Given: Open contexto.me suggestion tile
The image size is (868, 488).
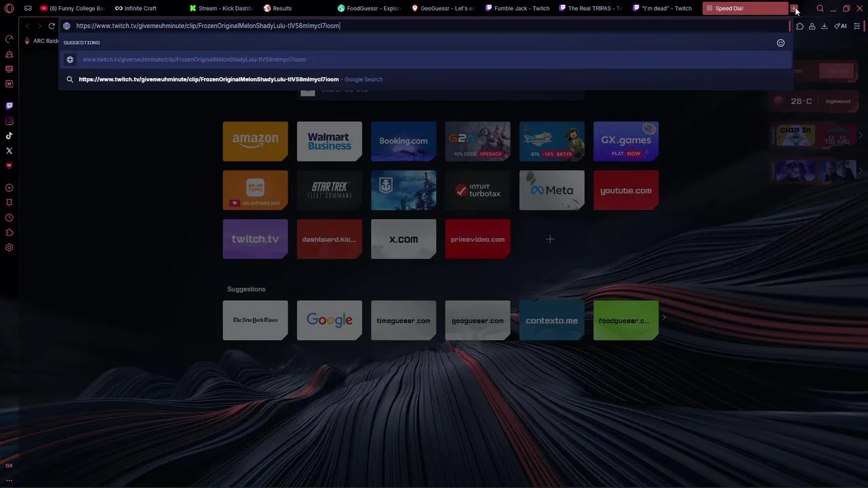Looking at the screenshot, I should coord(552,321).
